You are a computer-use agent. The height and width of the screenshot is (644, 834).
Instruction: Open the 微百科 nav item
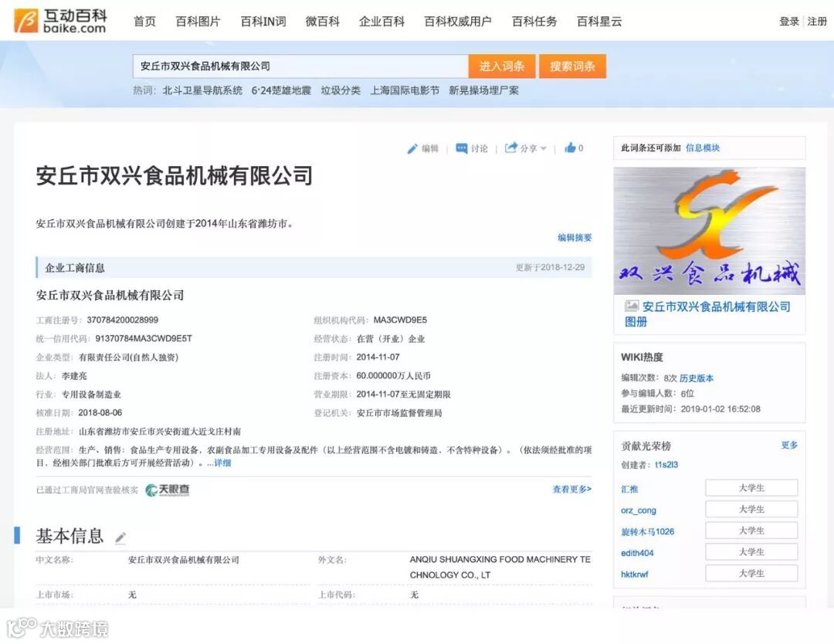tap(322, 22)
